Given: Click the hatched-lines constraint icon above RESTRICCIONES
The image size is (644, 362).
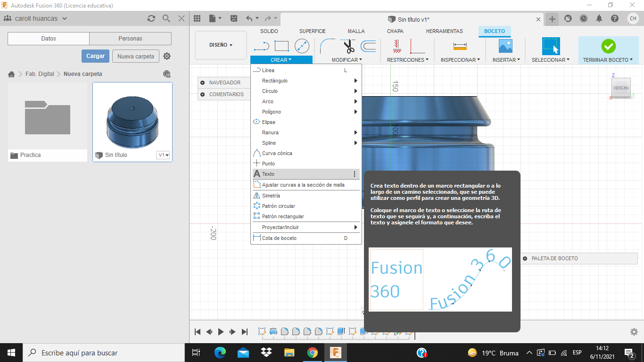Looking at the screenshot, I should [397, 46].
